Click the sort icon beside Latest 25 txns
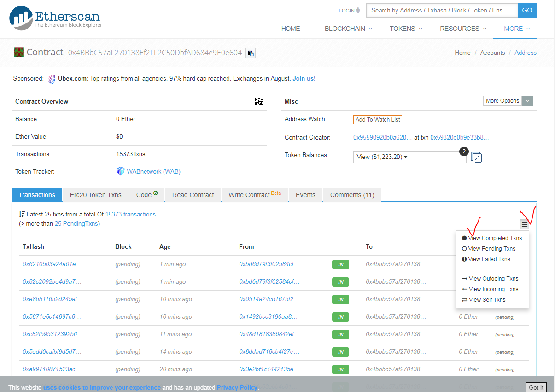 [x=22, y=214]
